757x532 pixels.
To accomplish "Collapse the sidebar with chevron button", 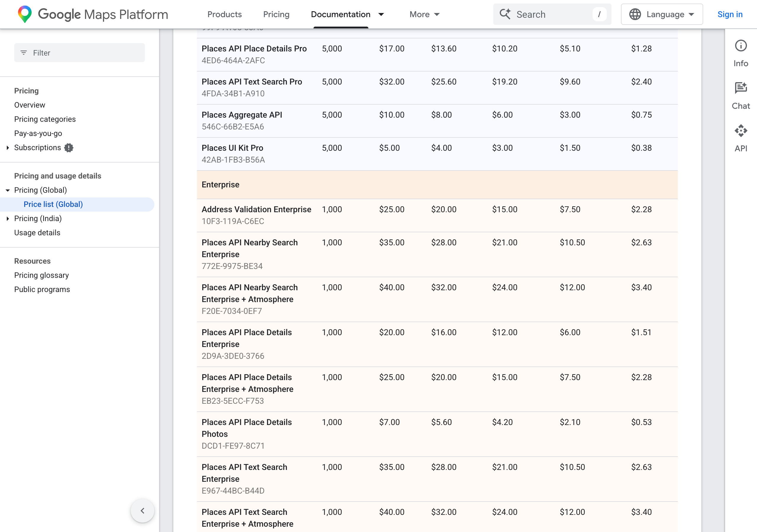I will click(x=143, y=511).
